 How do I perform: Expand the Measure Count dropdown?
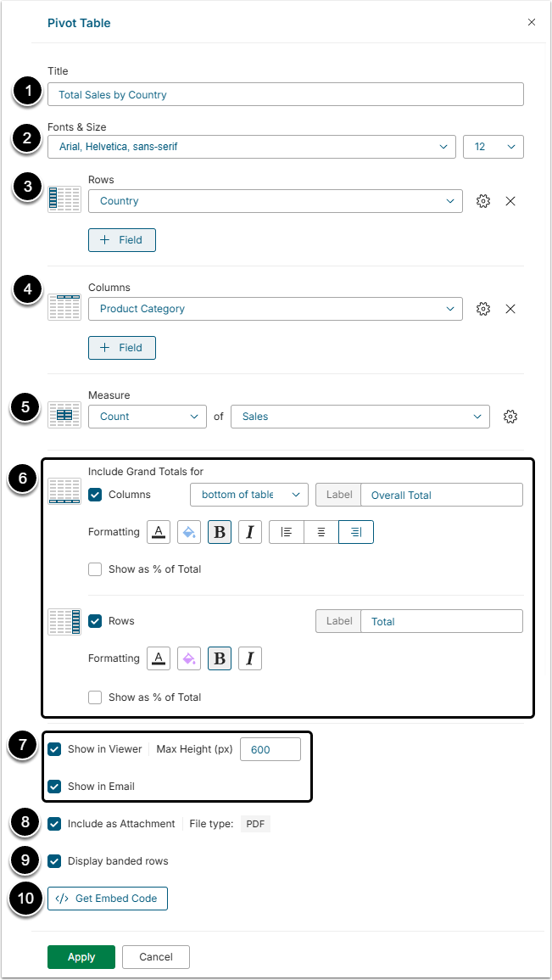tap(148, 417)
